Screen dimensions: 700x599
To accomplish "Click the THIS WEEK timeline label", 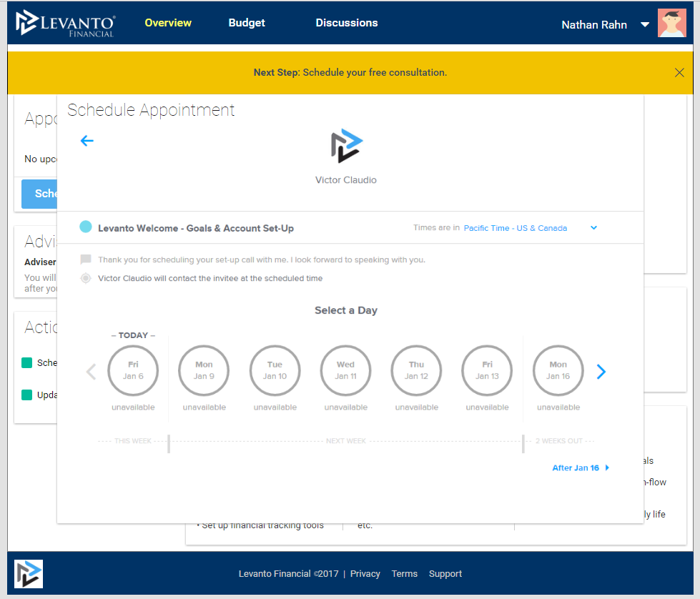I will coord(132,441).
